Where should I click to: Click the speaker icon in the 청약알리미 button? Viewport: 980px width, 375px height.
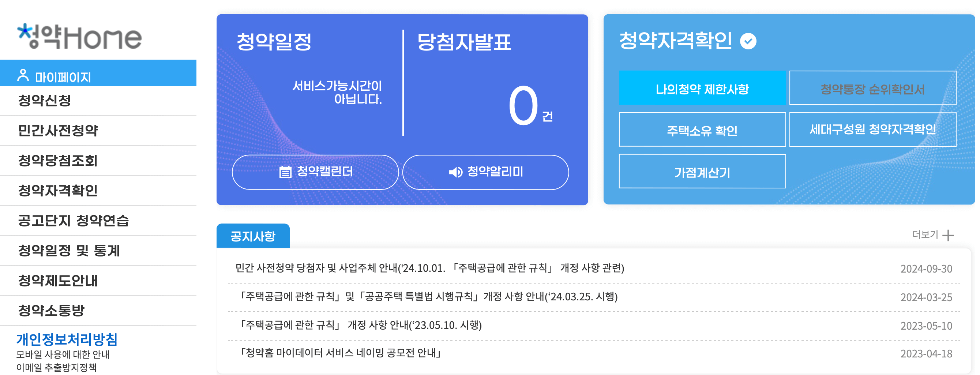pyautogui.click(x=455, y=172)
